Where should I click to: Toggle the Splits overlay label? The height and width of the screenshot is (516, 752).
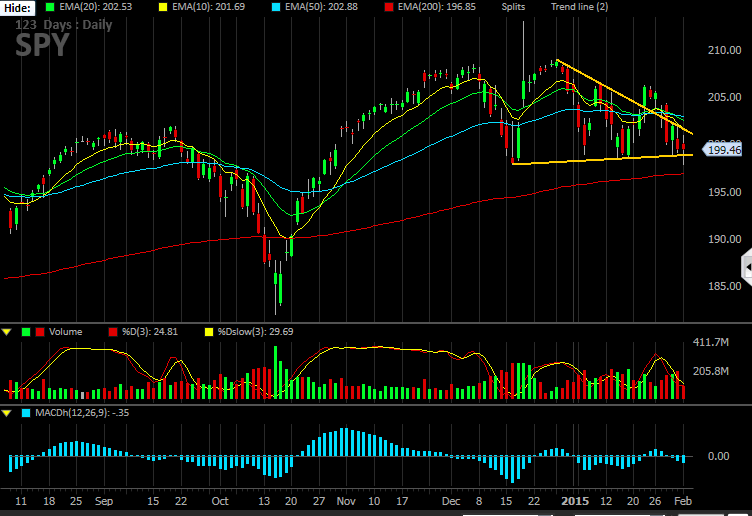pyautogui.click(x=513, y=7)
